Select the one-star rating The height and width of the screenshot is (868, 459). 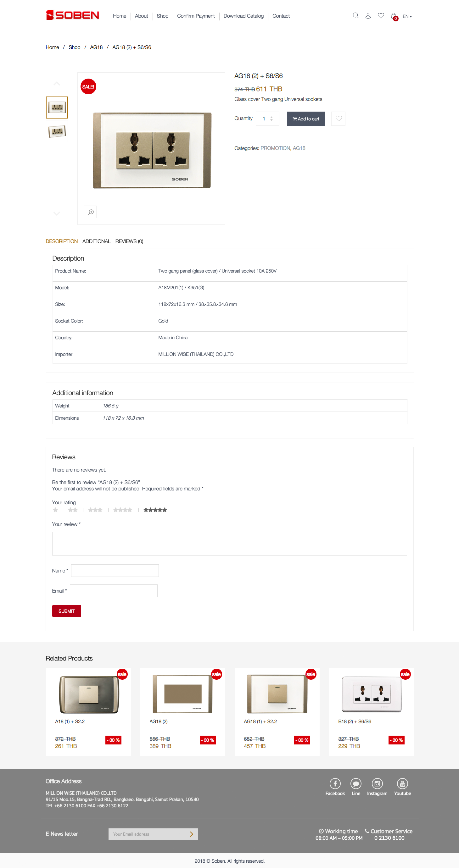[x=55, y=510]
